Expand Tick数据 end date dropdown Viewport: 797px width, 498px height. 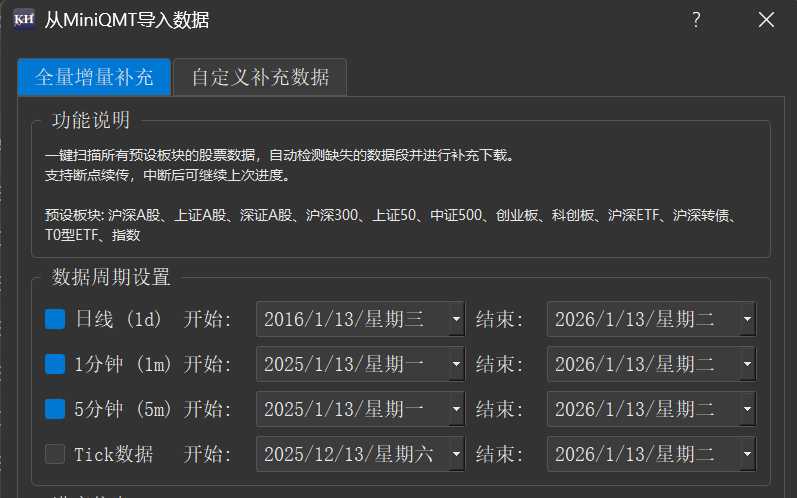747,454
